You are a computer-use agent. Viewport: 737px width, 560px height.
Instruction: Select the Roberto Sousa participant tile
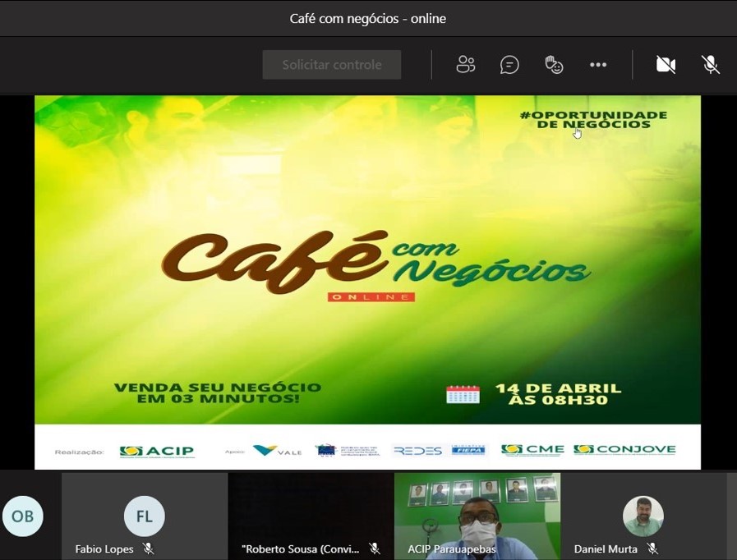311,513
